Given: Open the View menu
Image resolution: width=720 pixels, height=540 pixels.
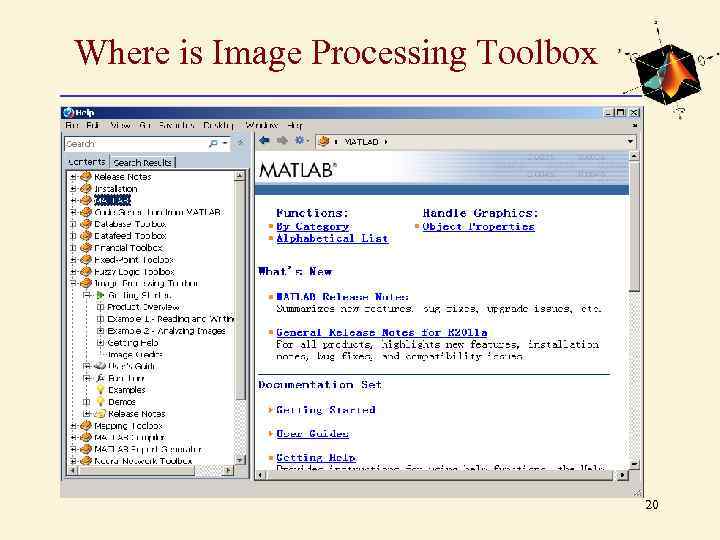Looking at the screenshot, I should coord(120,125).
